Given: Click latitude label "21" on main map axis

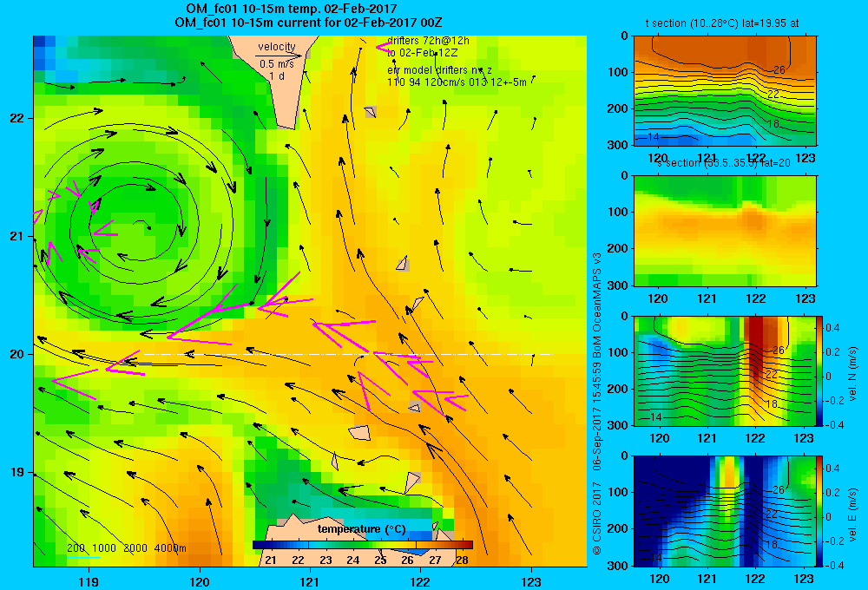Looking at the screenshot, I should 16,236.
